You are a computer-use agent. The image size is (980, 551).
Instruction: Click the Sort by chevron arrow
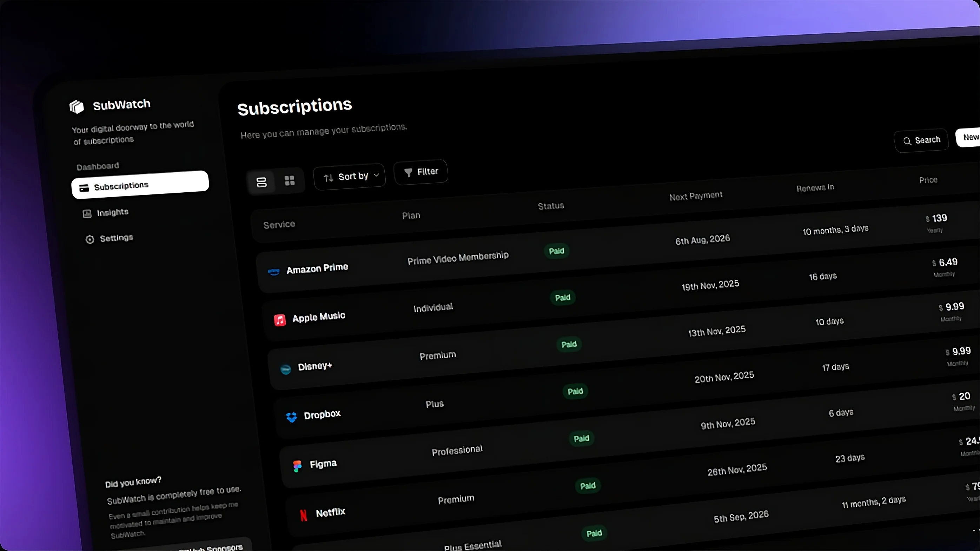coord(376,175)
